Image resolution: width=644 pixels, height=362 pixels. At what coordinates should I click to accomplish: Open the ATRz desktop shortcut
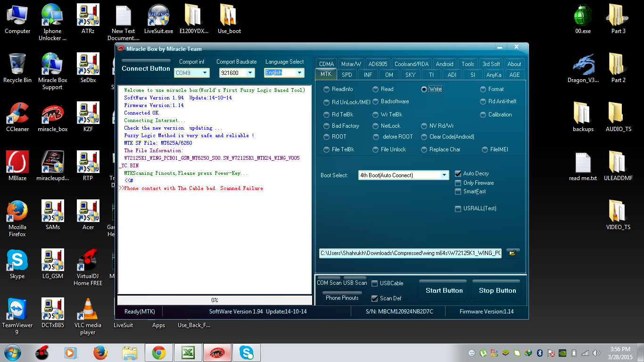click(88, 19)
